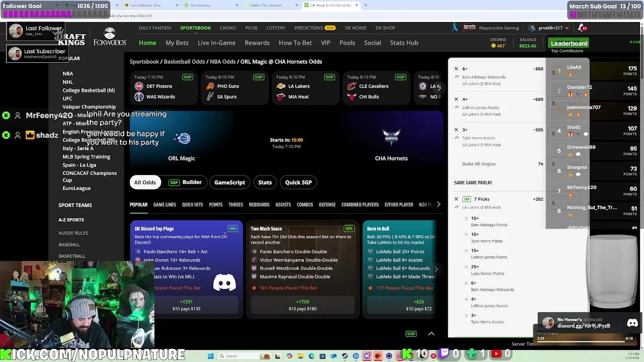Select NHL in the popular sidebar
The image size is (644, 362).
(x=67, y=82)
